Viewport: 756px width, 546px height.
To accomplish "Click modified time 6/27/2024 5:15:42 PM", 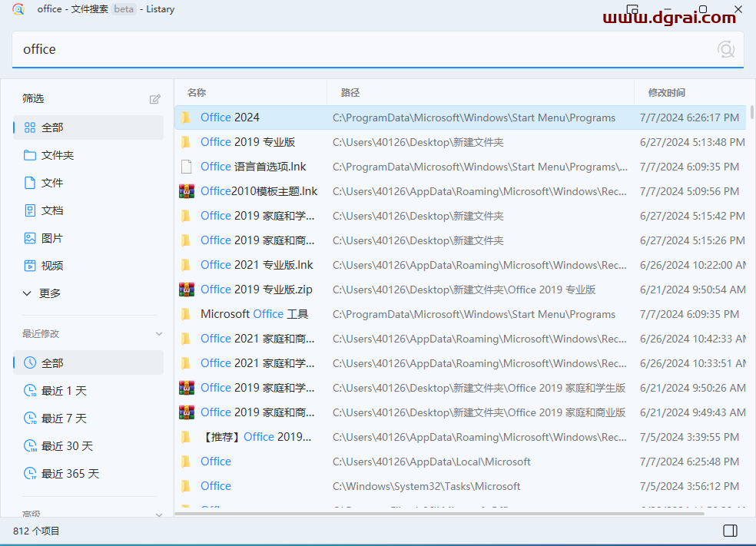I will pos(692,216).
